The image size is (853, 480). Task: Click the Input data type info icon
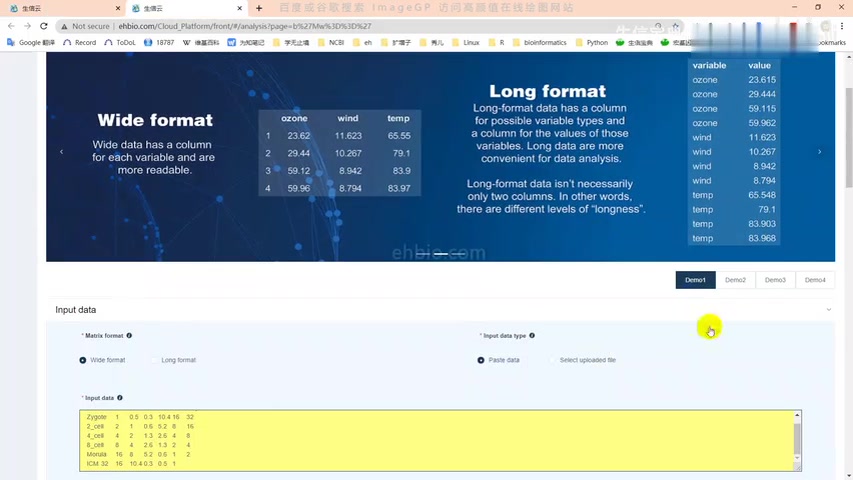tap(532, 336)
